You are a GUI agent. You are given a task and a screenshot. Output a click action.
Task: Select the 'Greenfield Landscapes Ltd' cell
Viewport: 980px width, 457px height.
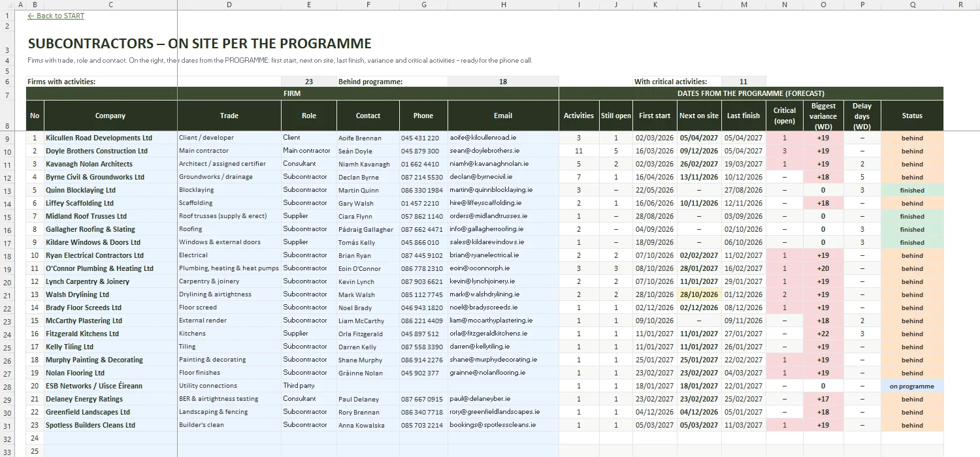[x=110, y=412]
